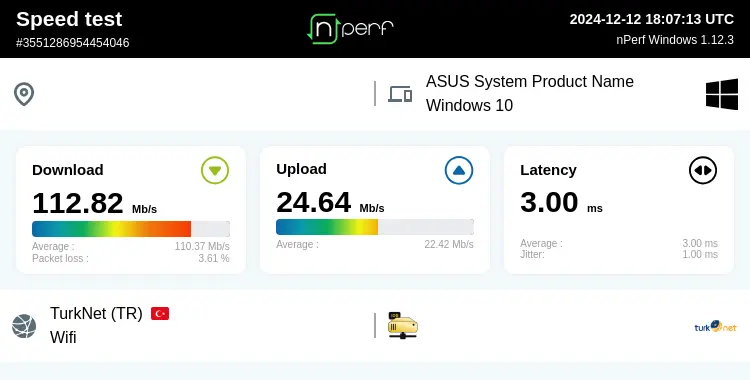Select the Windows 10 text
750x380 pixels.
tap(470, 105)
